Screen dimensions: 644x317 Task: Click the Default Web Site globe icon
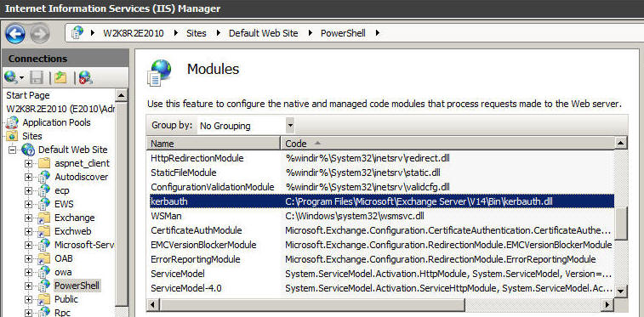tap(28, 150)
